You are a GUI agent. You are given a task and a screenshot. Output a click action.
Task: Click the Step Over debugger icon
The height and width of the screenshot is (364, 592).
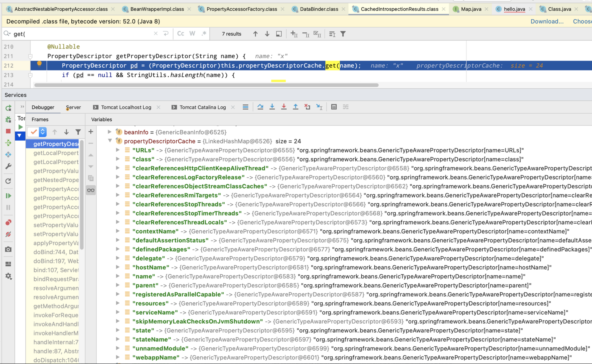(x=260, y=107)
